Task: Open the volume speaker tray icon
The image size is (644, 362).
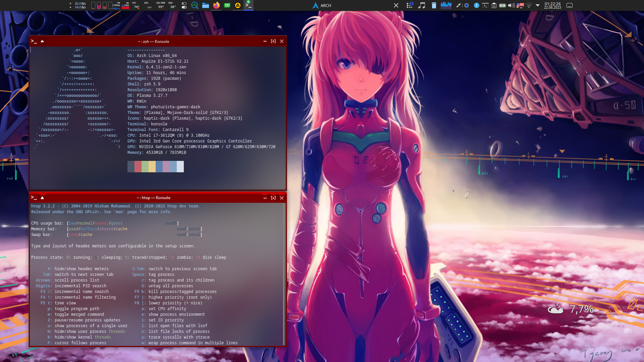Action: click(511, 5)
